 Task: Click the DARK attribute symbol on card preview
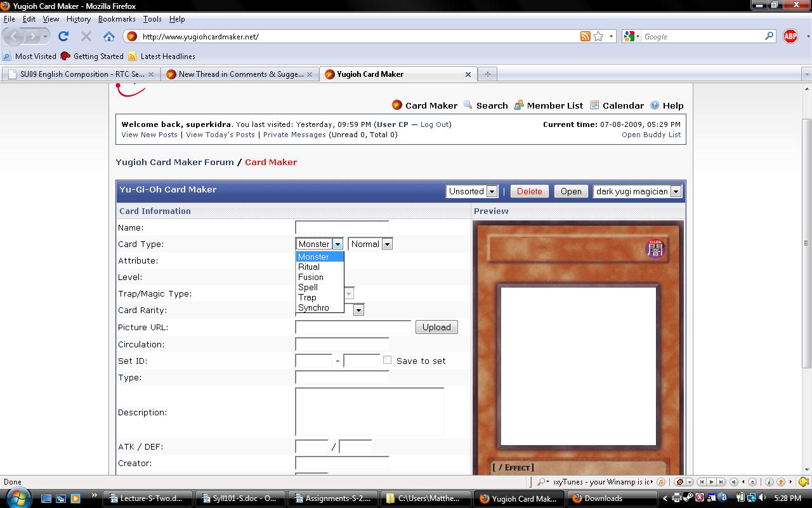[x=655, y=248]
